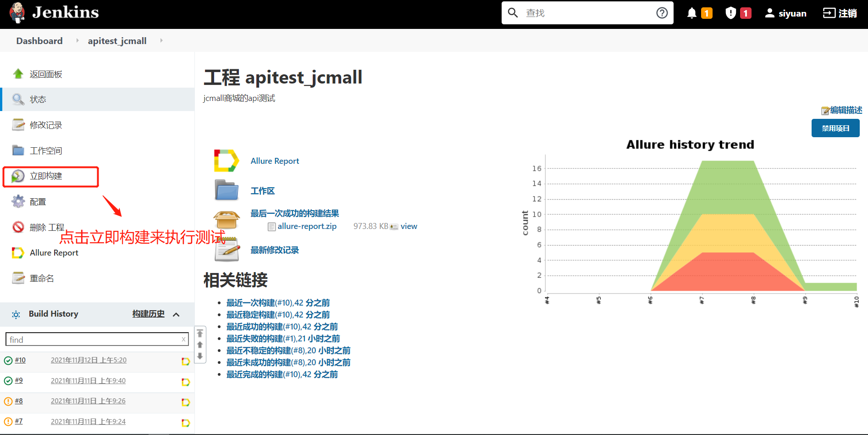Expand the Dashboard breadcrumb arrow
868x435 pixels.
[77, 40]
